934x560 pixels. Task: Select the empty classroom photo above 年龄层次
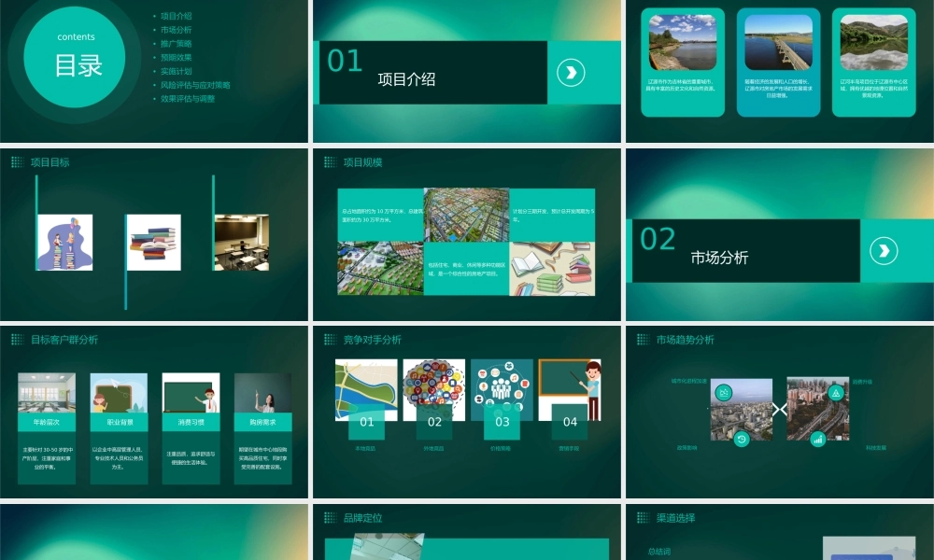[x=47, y=393]
